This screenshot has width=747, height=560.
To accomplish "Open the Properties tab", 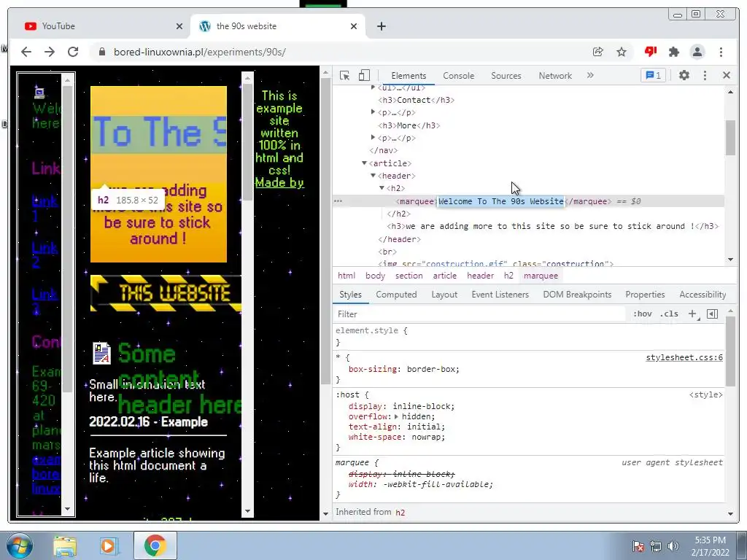I will [x=645, y=295].
